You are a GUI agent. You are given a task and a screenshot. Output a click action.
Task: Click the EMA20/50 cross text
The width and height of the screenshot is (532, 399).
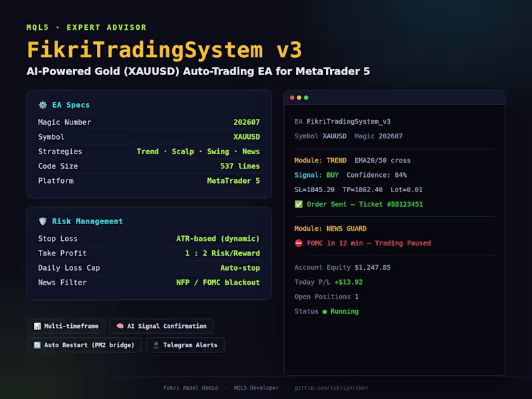382,160
